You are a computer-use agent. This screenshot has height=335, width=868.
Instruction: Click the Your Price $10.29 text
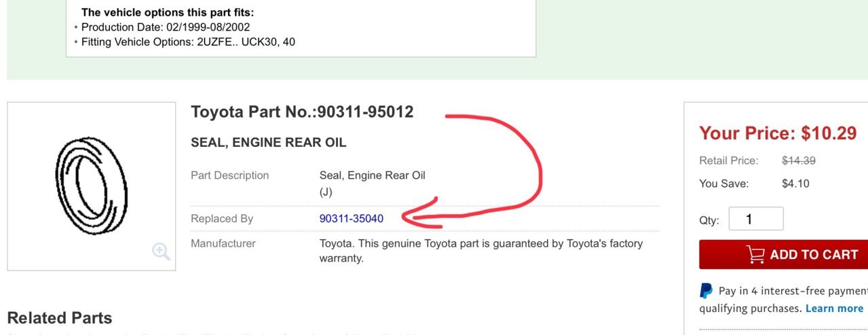[778, 133]
